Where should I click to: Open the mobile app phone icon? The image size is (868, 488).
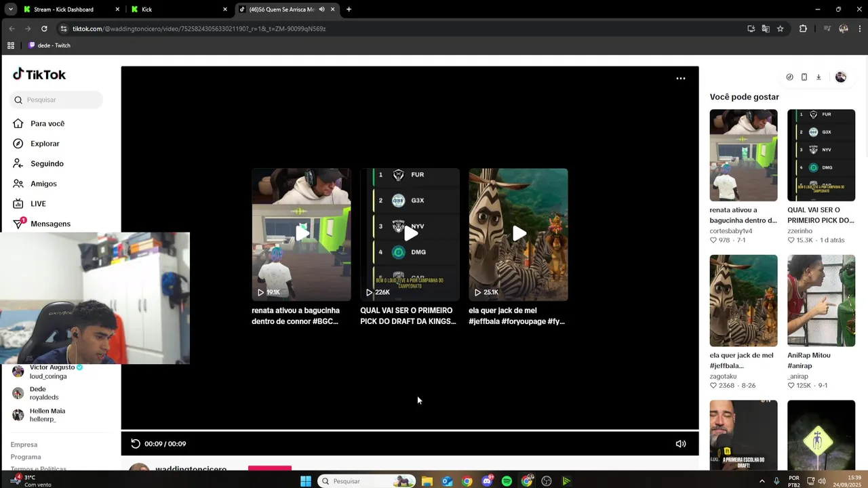coord(804,77)
